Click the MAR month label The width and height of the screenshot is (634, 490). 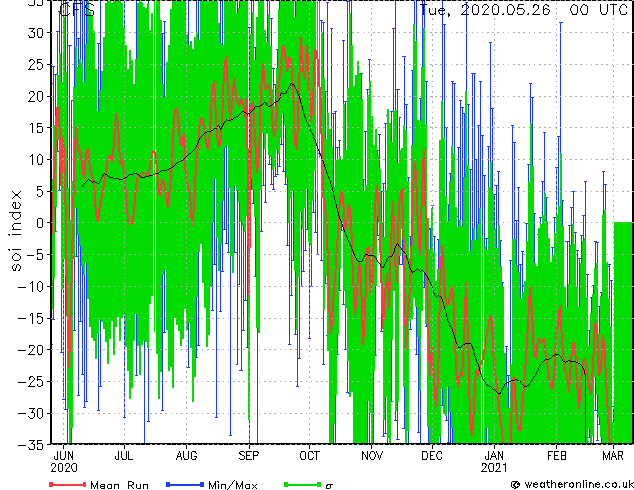pos(613,456)
